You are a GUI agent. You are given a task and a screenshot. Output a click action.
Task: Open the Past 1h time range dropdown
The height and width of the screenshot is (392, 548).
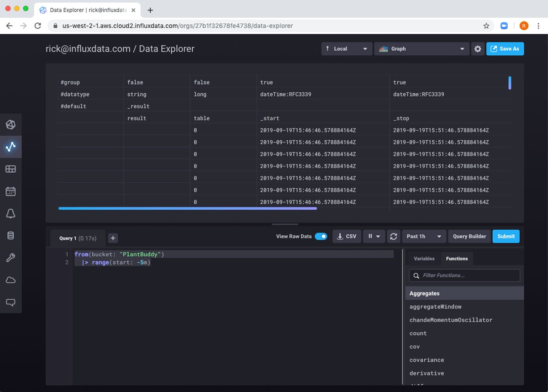(423, 236)
